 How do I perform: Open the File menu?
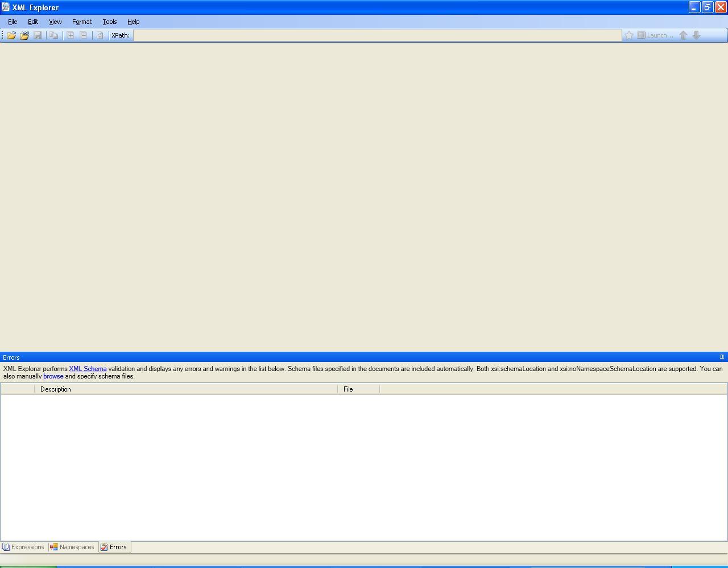(x=13, y=22)
